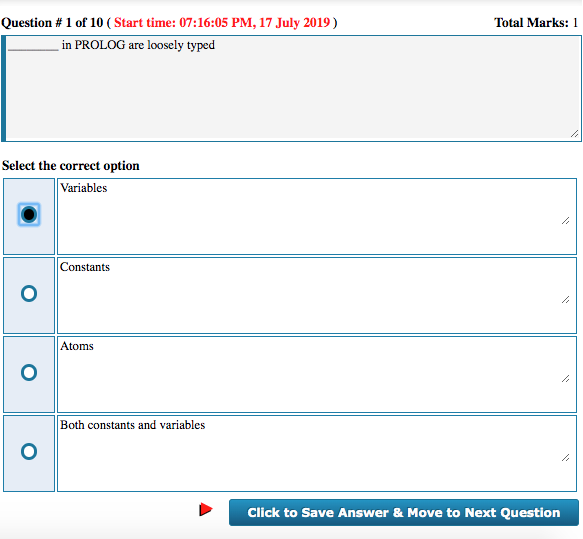Select the Variables radio option
The width and height of the screenshot is (583, 539).
(29, 214)
